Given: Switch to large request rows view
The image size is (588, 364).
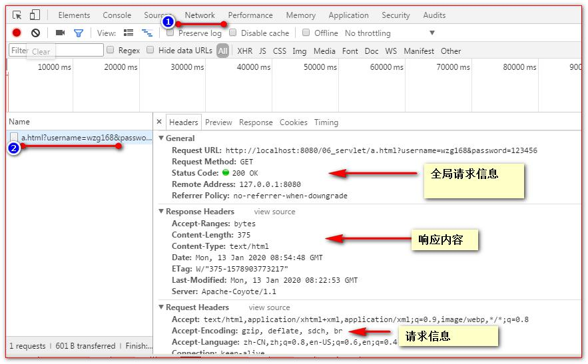Looking at the screenshot, I should tap(129, 33).
